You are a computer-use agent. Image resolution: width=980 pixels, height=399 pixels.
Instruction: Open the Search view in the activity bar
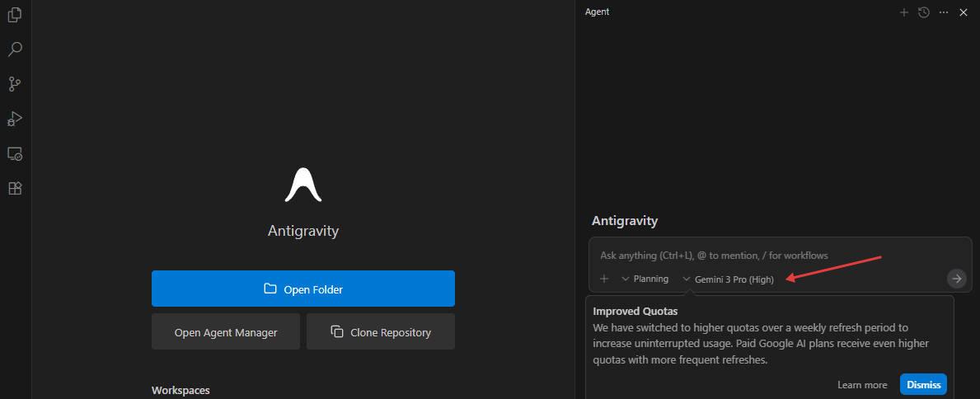(15, 49)
